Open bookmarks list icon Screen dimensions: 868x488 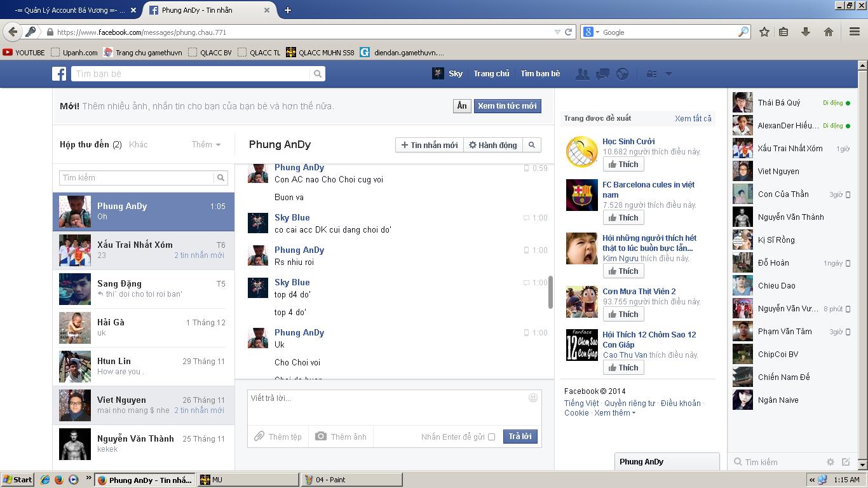click(x=783, y=32)
